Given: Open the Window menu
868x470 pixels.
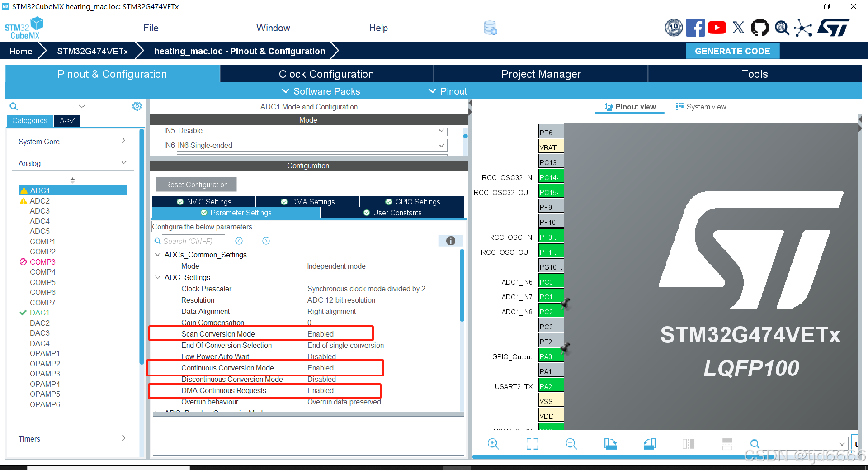Looking at the screenshot, I should pos(273,28).
